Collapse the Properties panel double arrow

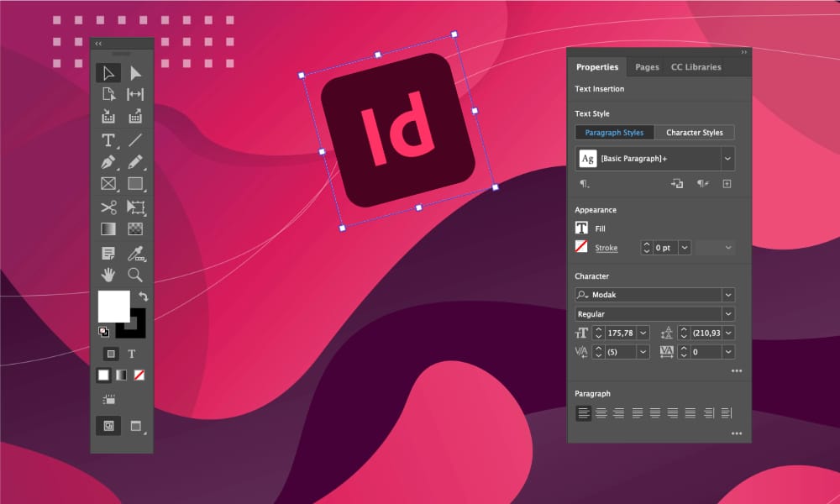744,52
